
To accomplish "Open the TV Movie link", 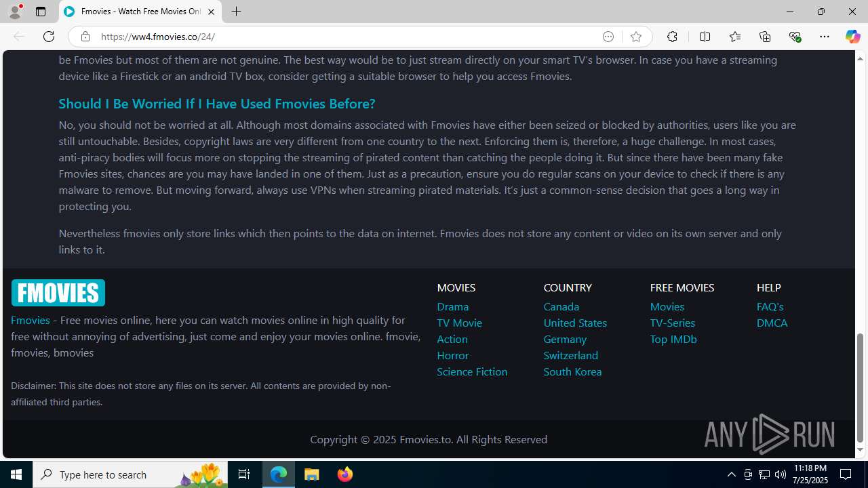I will coord(459,323).
